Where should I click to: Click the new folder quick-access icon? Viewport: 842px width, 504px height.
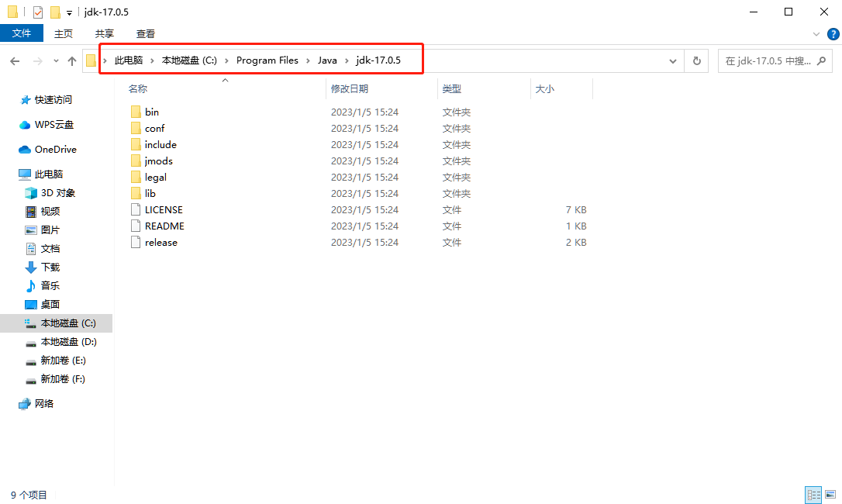point(55,12)
